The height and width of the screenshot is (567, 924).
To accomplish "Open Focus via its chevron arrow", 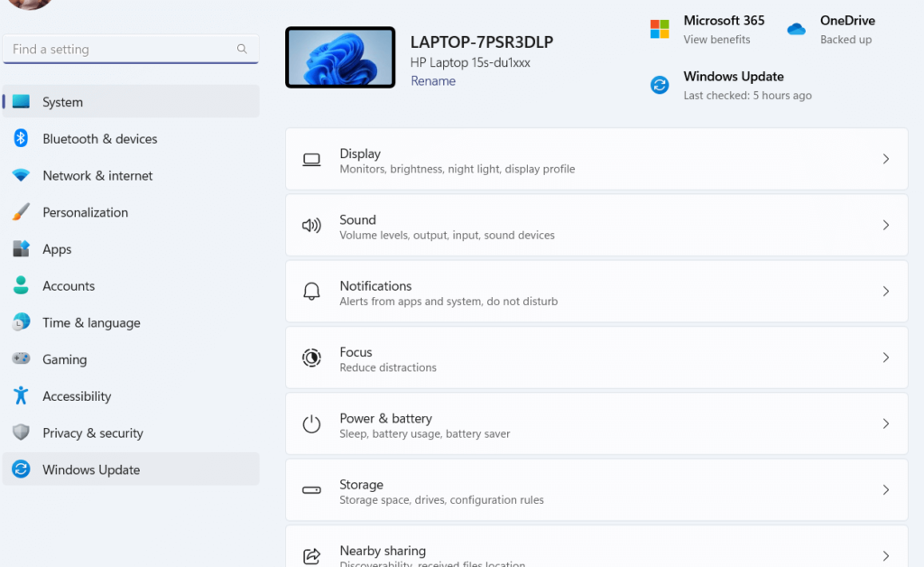I will (886, 358).
